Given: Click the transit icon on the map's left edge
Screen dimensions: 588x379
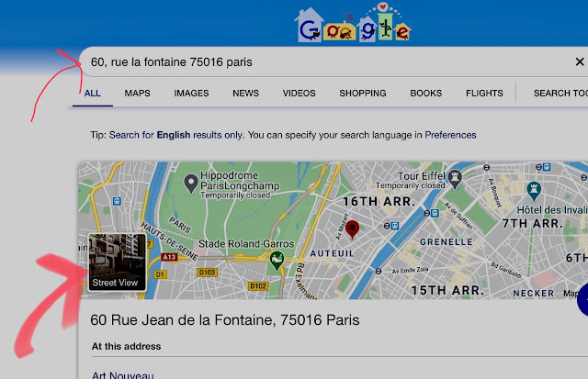Looking at the screenshot, I should click(117, 202).
